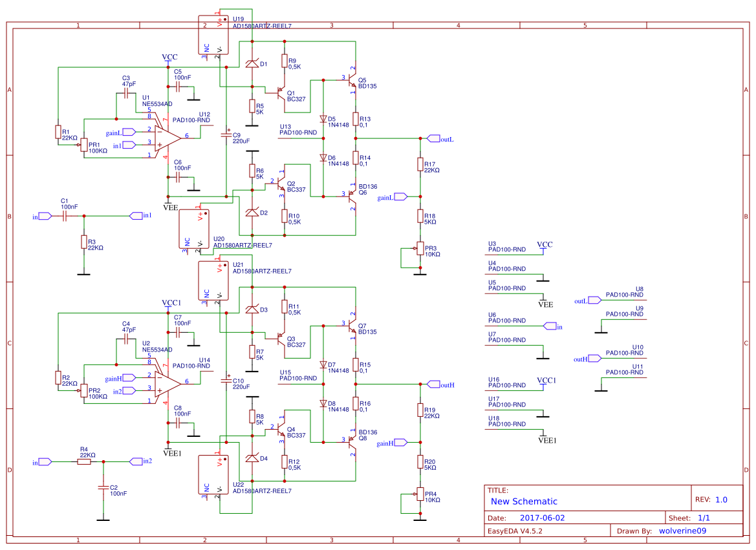The width and height of the screenshot is (756, 550).
Task: Select the AD1580ARTZ regulator U19
Action: (213, 36)
